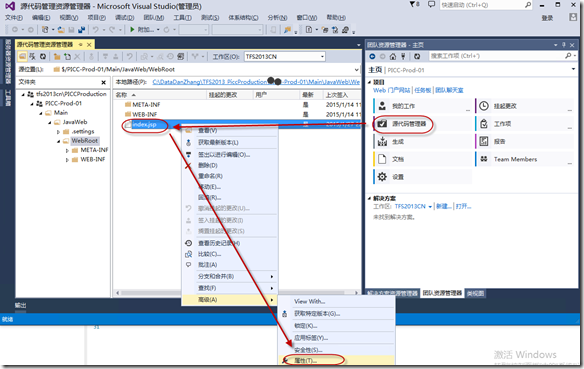
Task: Choose 安全性(S) in submenu
Action: pos(336,350)
